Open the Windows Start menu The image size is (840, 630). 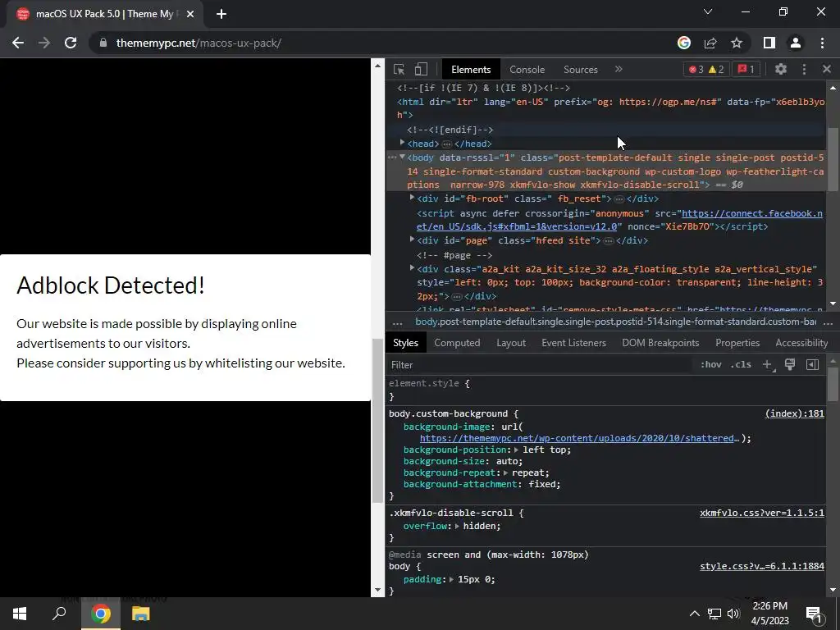click(x=20, y=614)
